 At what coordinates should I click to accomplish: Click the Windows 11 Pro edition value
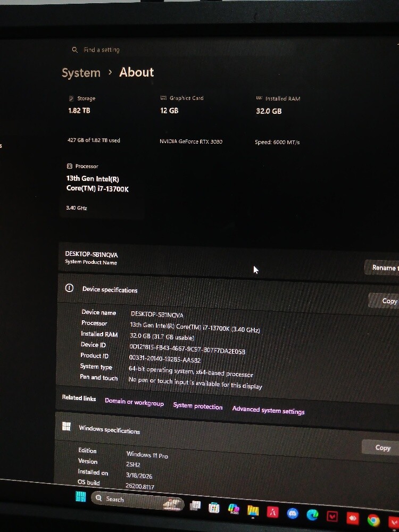point(147,455)
